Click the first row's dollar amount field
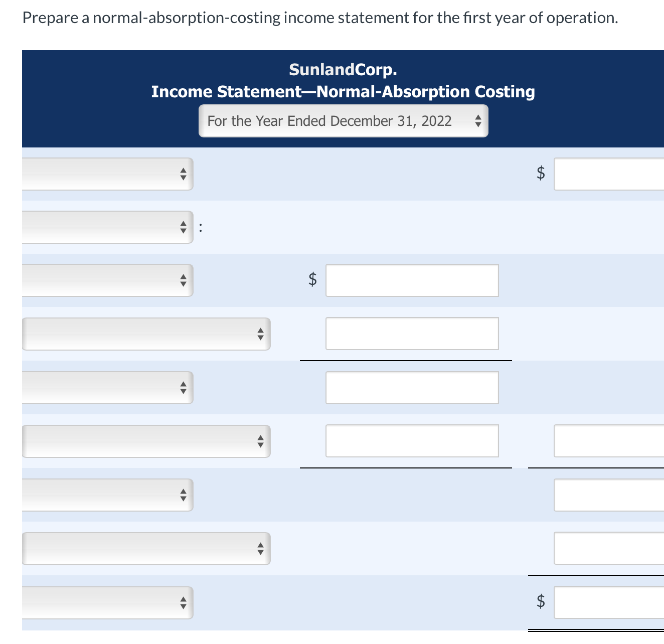This screenshot has width=664, height=644. pyautogui.click(x=609, y=174)
